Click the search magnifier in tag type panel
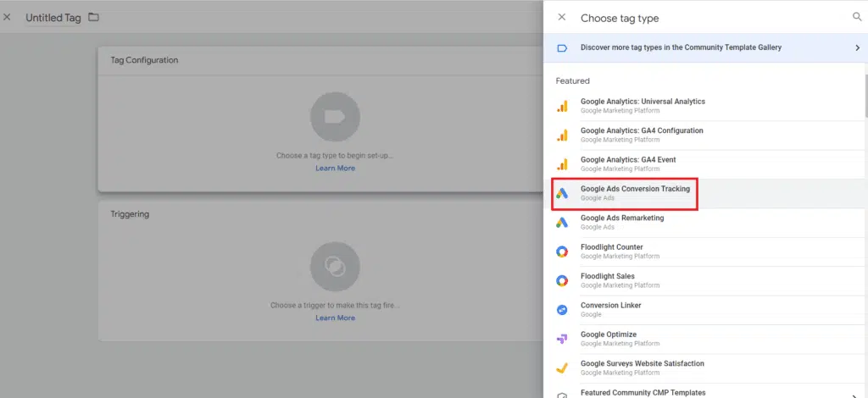 856,17
